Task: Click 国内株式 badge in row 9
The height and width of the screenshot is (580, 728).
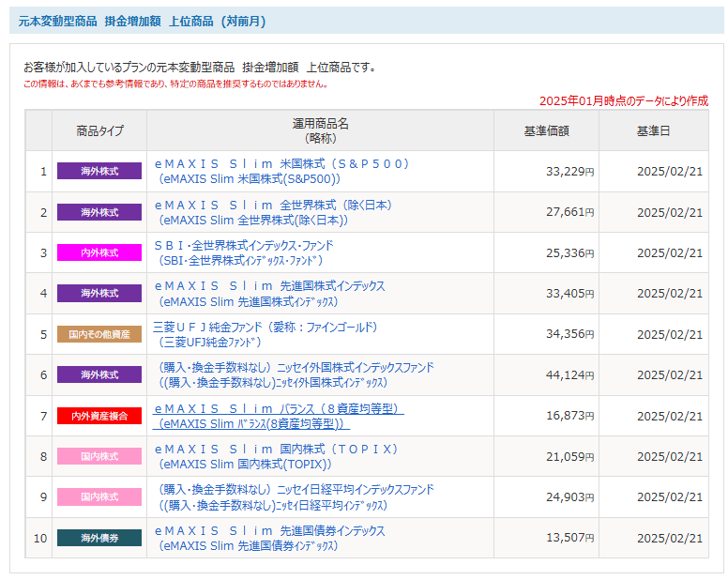Action: [99, 496]
